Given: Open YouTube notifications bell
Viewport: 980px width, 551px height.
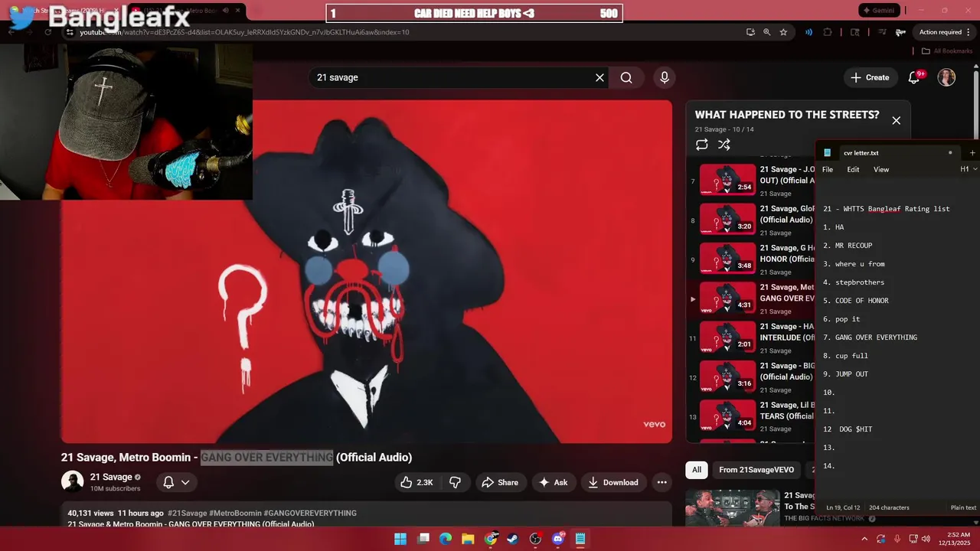Looking at the screenshot, I should pyautogui.click(x=914, y=77).
